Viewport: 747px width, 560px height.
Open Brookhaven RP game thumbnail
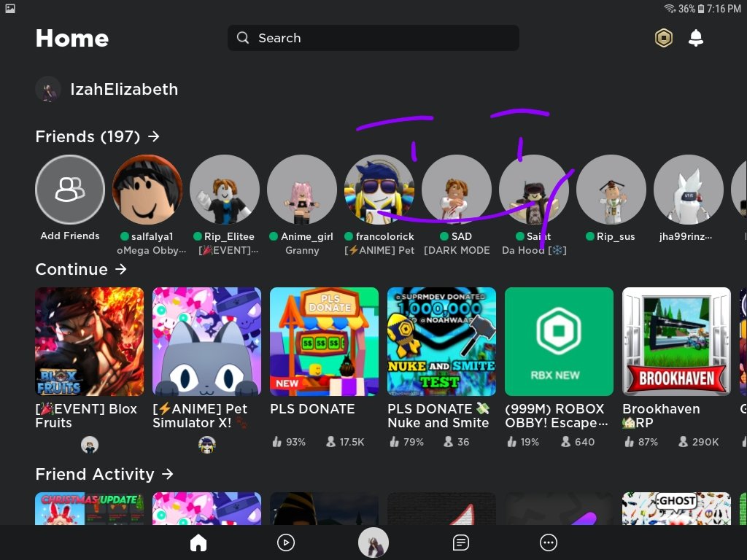(676, 341)
